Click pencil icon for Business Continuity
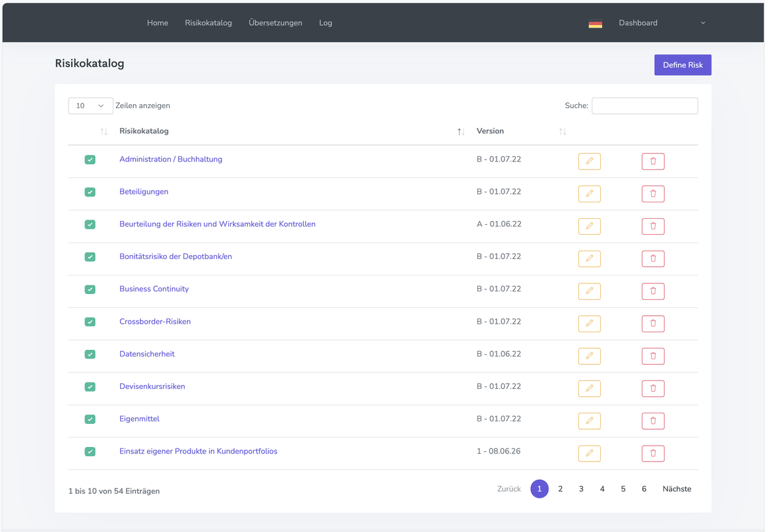The image size is (765, 532). point(589,291)
